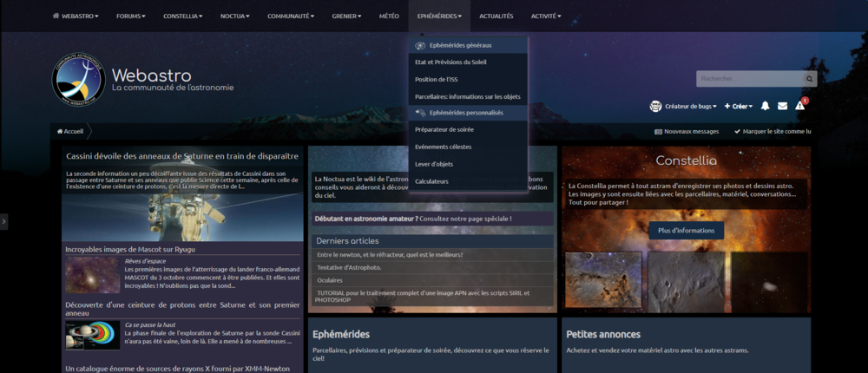Click the Mascot article galaxy thumbnail
The height and width of the screenshot is (373, 868).
pos(93,275)
